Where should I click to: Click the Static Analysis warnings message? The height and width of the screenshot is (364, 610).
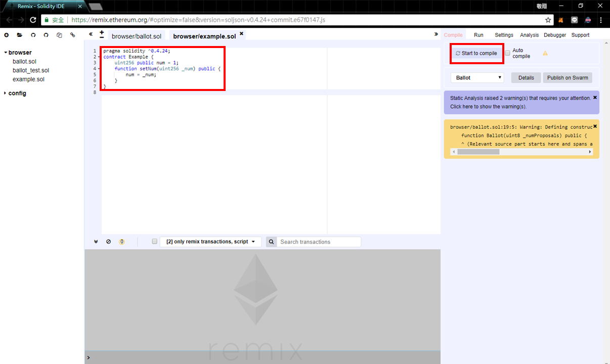pos(520,102)
